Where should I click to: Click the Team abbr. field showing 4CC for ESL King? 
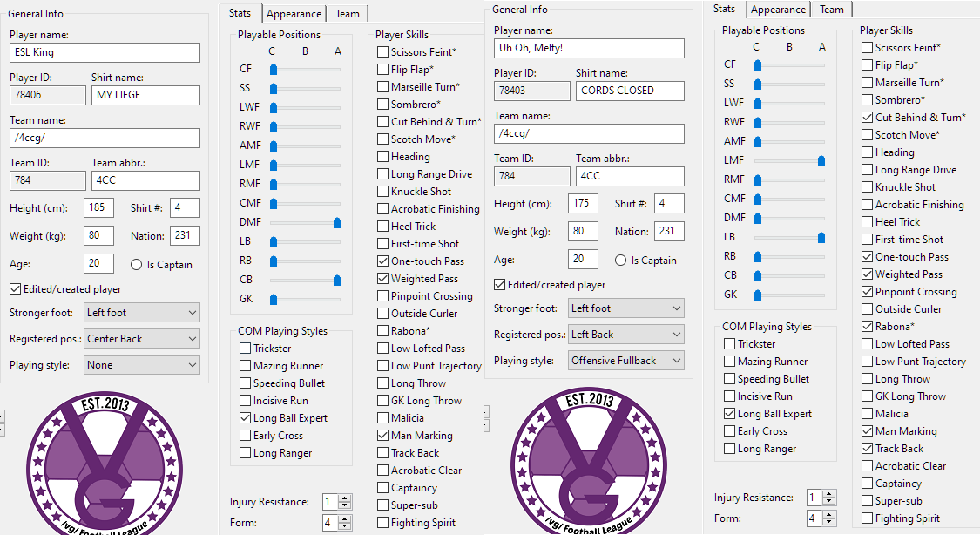click(x=145, y=180)
